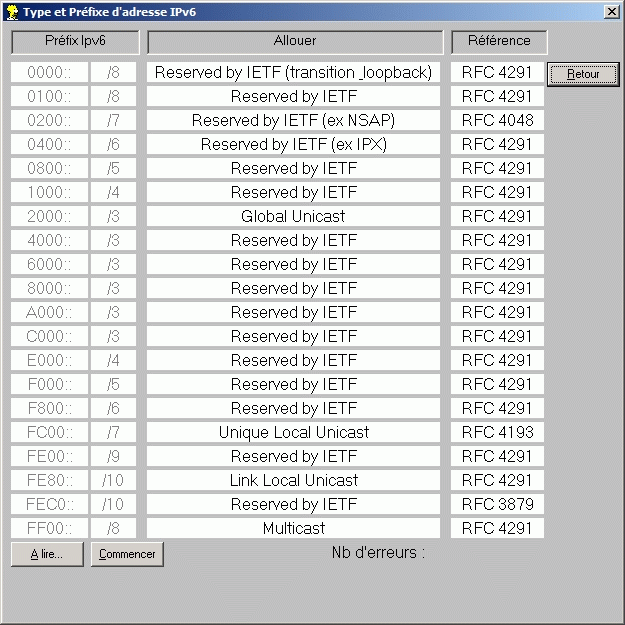The image size is (625, 625).
Task: Click the application icon in title bar
Action: tap(11, 11)
